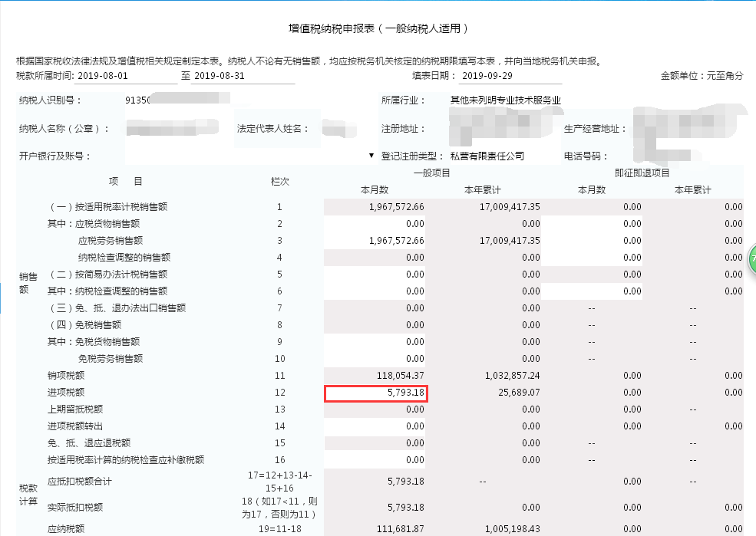Viewport: 756px width, 536px height.
Task: Open the 开户银行及账号 dropdown arrow
Action: pos(371,156)
